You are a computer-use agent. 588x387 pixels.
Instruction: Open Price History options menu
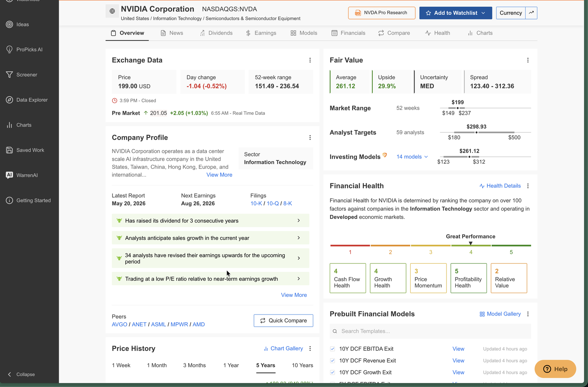310,348
